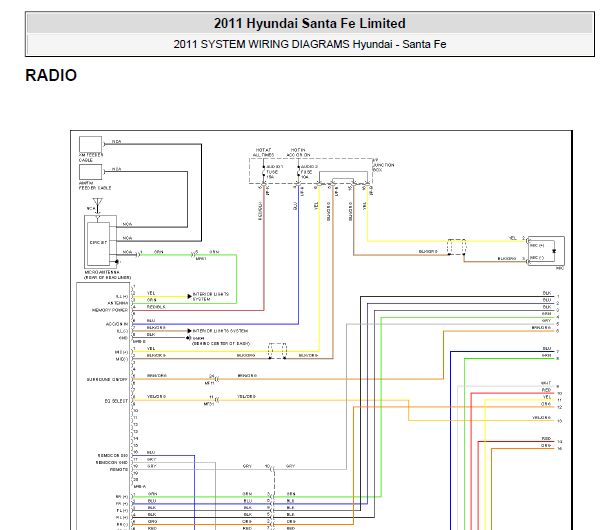The height and width of the screenshot is (530, 603).
Task: Click the arrow to 'INTERIOR LIGHTS SYSTEM' on ILL(-) wire
Action: coord(189,331)
